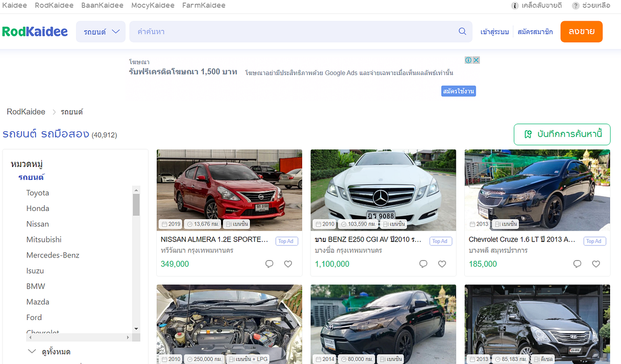The width and height of the screenshot is (621, 364).
Task: Click brand list horizontal scroll right arrow
Action: tap(128, 337)
